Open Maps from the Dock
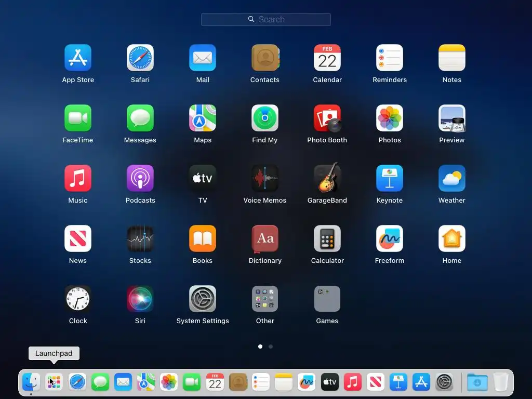The height and width of the screenshot is (399, 532). tap(146, 382)
